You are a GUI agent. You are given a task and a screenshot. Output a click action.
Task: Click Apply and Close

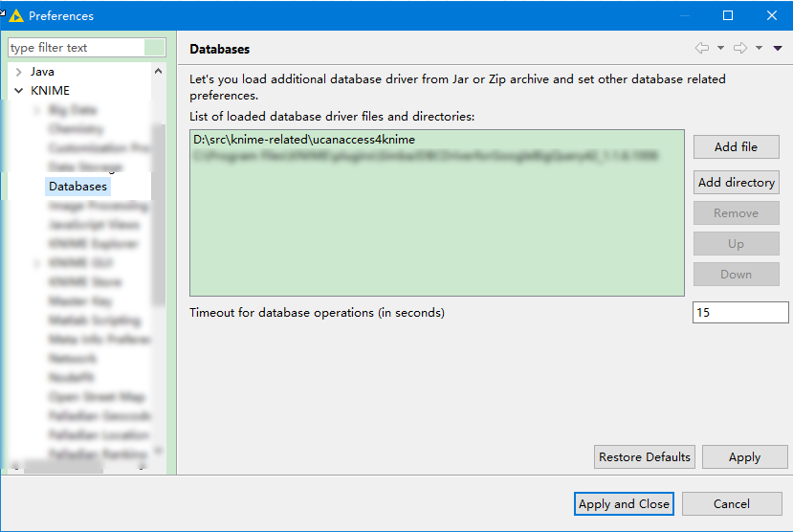(624, 503)
